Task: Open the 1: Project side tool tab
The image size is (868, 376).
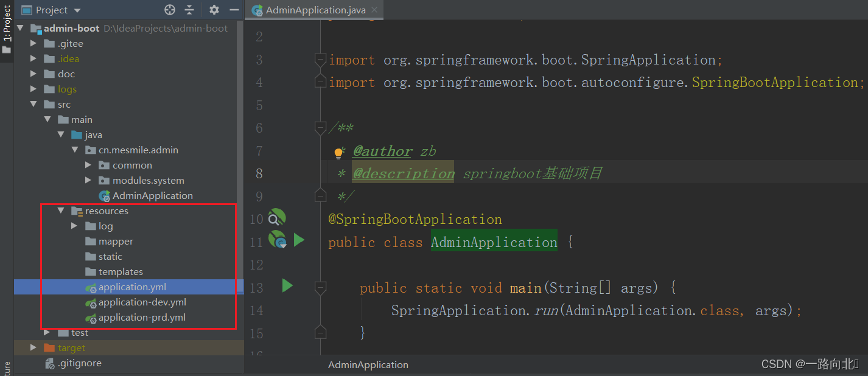Action: 7,29
